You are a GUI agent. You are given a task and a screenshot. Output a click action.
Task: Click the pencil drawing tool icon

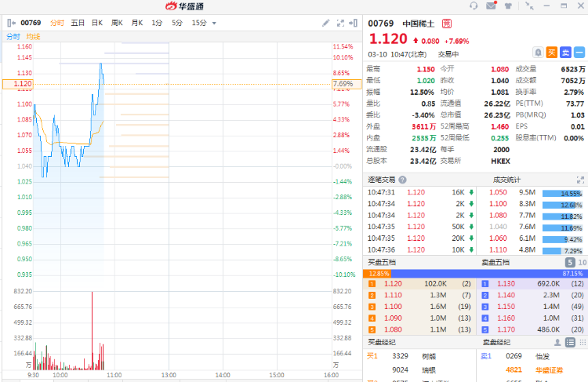tap(326, 23)
